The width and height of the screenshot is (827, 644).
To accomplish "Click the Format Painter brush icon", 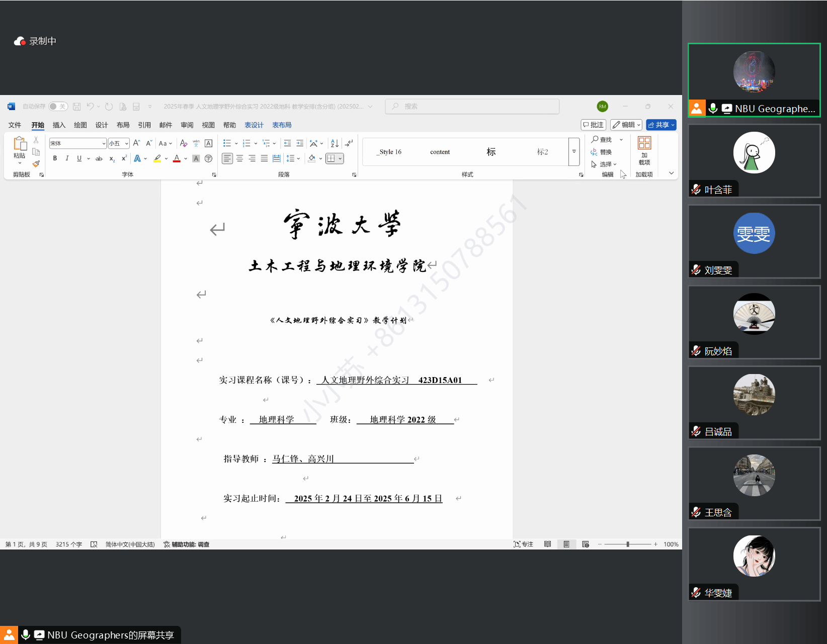I will point(36,164).
